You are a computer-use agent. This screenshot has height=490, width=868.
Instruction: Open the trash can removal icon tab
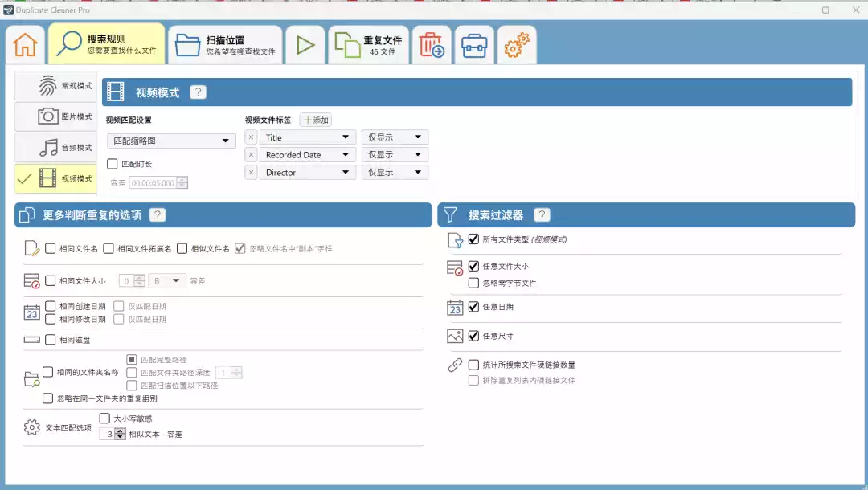(x=432, y=45)
